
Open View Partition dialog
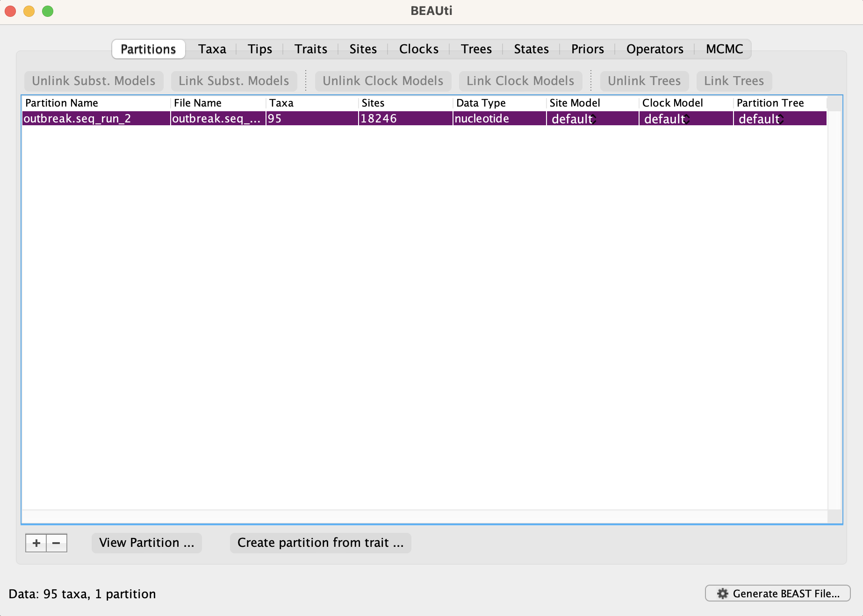[147, 543]
